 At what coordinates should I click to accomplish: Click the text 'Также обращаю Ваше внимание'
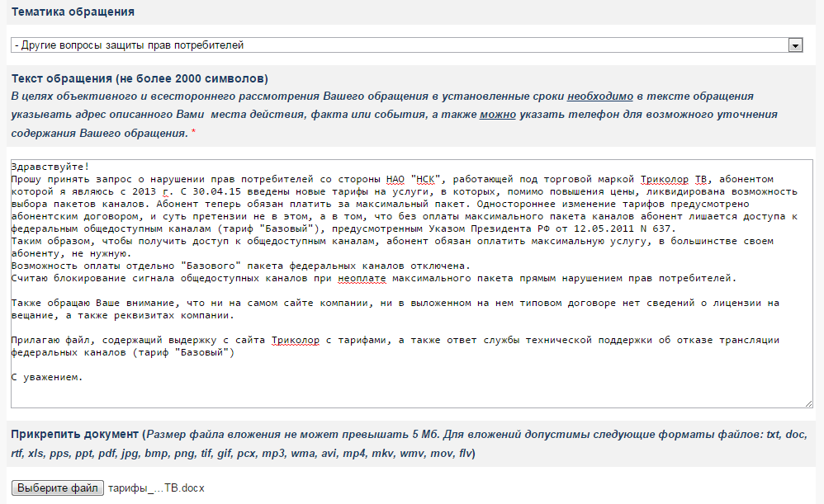(93, 303)
